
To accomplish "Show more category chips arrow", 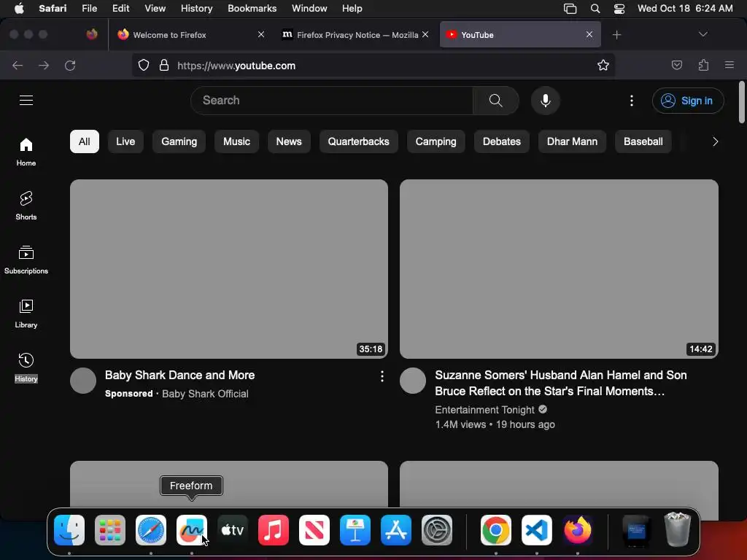I will [x=715, y=141].
